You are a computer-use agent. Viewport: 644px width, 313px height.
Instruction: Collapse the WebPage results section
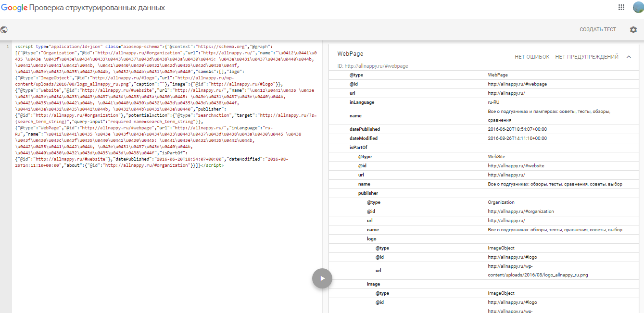(x=629, y=57)
